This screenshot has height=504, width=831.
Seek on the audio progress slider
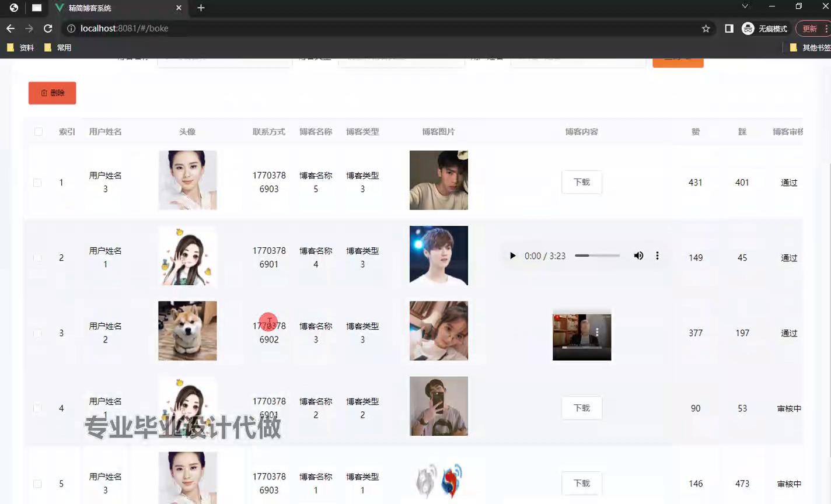tap(597, 256)
